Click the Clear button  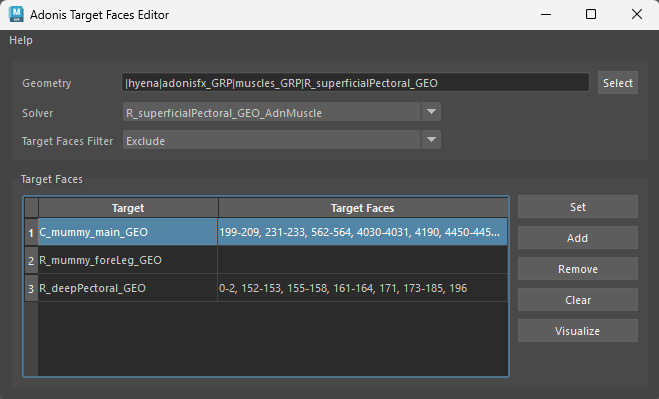(577, 300)
